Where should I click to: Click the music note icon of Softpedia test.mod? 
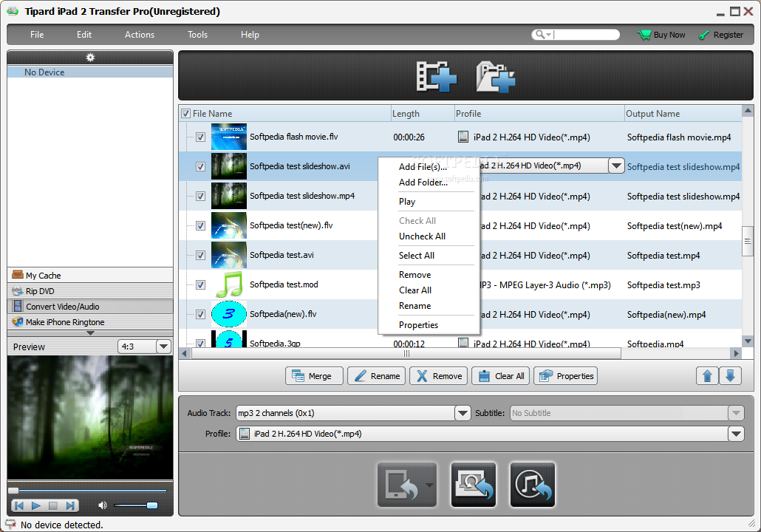coord(229,284)
